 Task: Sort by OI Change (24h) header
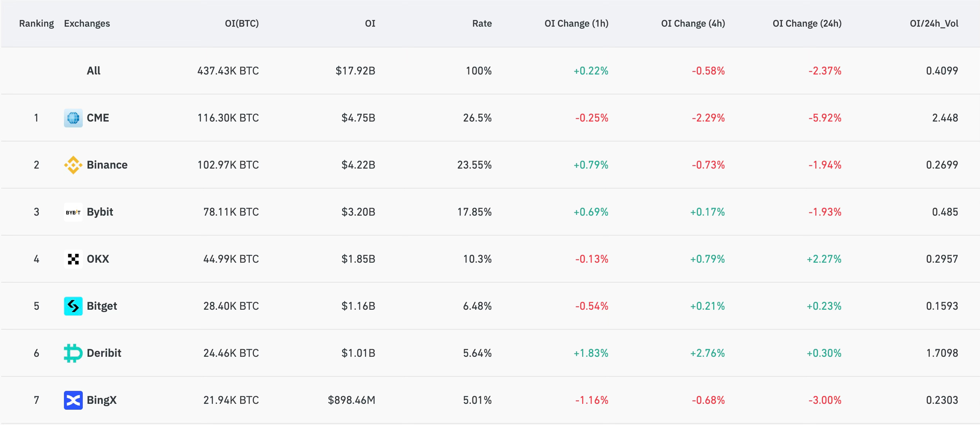coord(807,24)
